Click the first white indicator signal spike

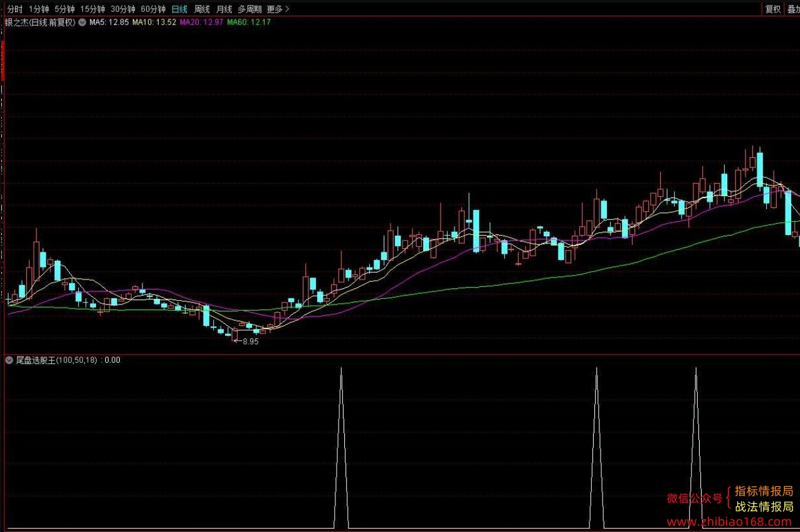(341, 447)
